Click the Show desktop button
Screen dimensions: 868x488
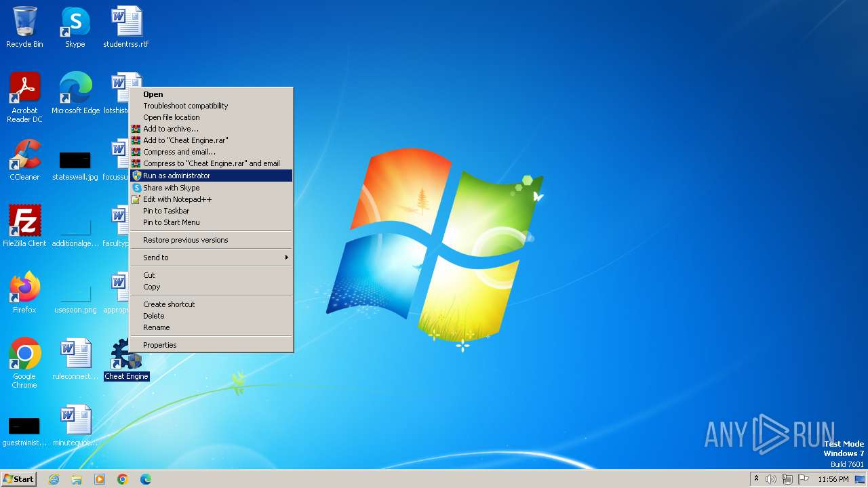pos(861,479)
